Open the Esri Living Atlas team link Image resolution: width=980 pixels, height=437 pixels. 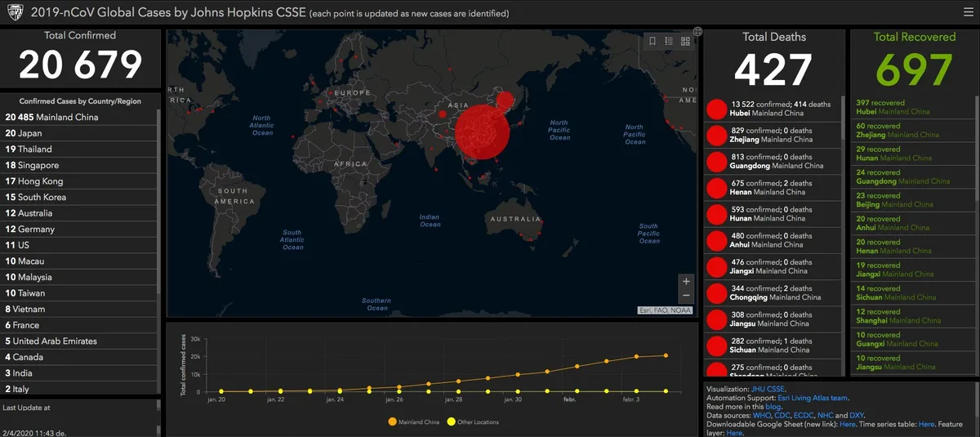pyautogui.click(x=812, y=398)
